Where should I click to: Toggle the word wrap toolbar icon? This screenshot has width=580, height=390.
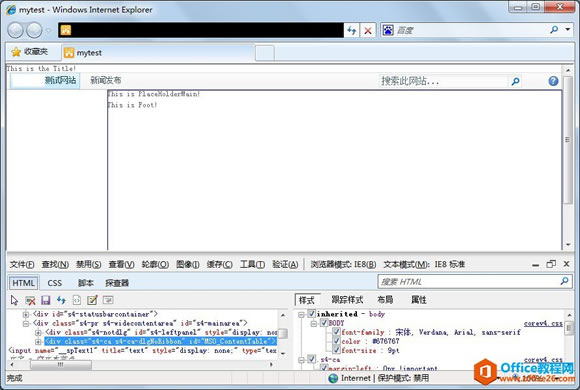[108, 300]
